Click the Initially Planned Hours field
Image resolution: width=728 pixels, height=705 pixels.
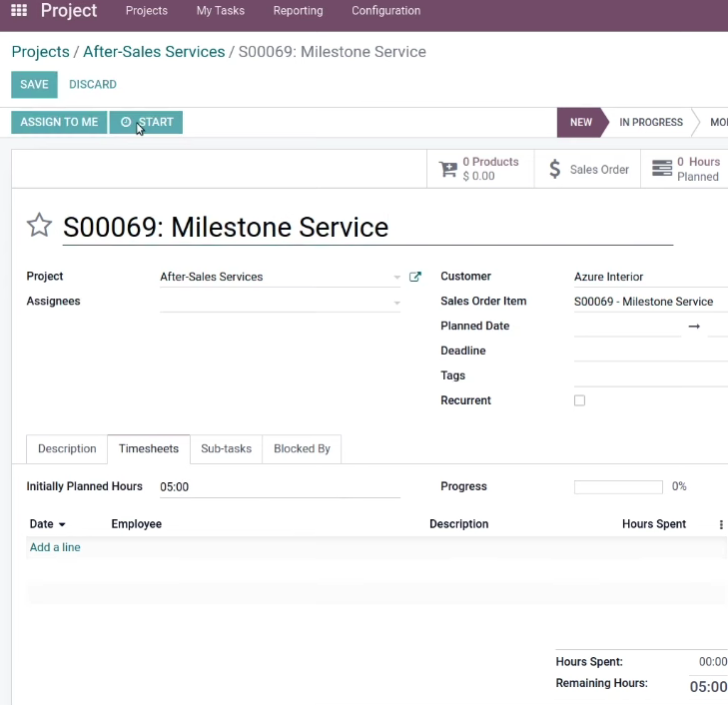point(280,487)
